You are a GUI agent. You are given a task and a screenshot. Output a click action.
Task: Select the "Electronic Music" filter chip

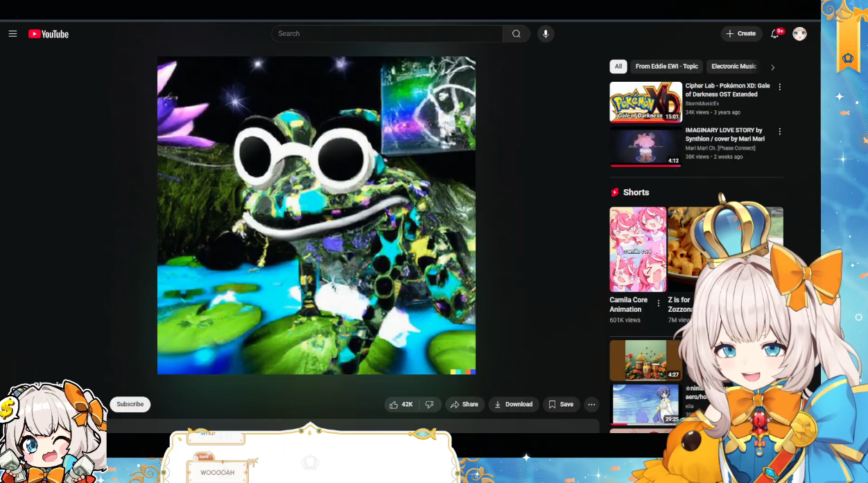[x=734, y=67]
